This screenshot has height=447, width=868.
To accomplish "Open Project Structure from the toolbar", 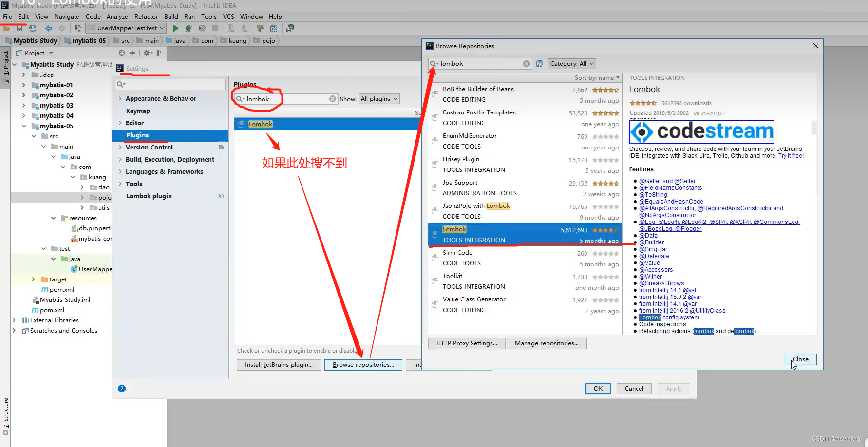I will coord(274,28).
